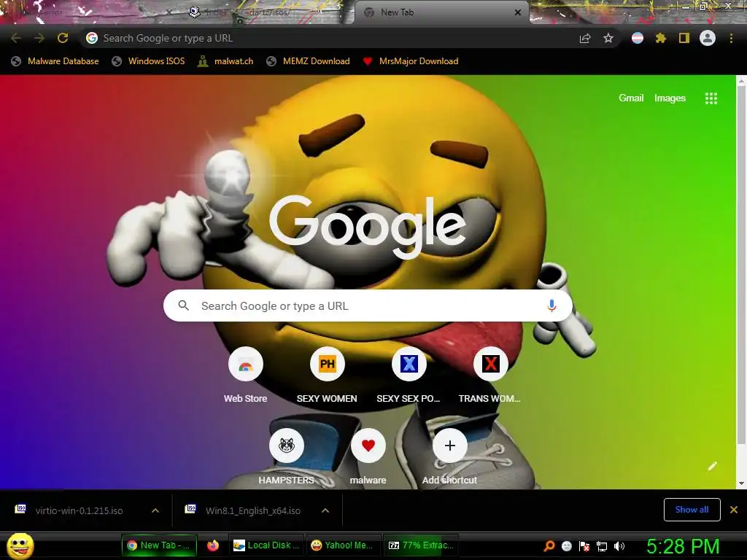Close the New Tab tab
747x560 pixels.
coord(518,12)
